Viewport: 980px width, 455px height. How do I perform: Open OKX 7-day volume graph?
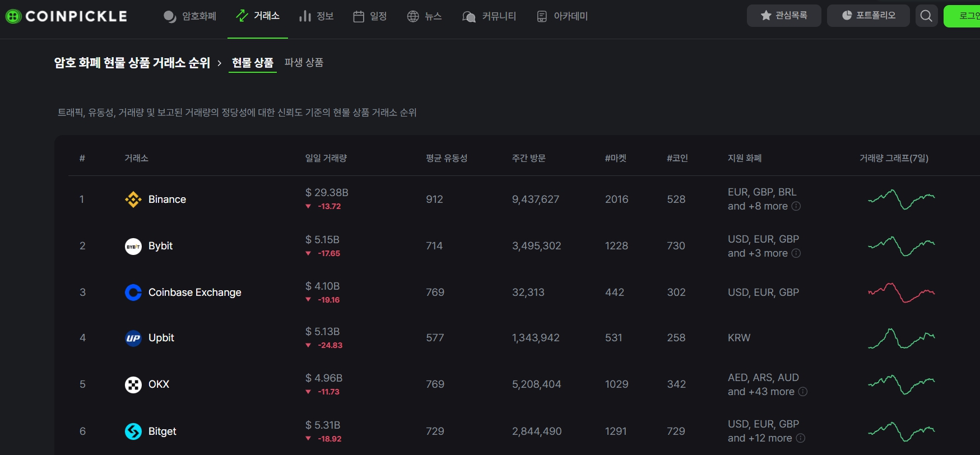902,384
